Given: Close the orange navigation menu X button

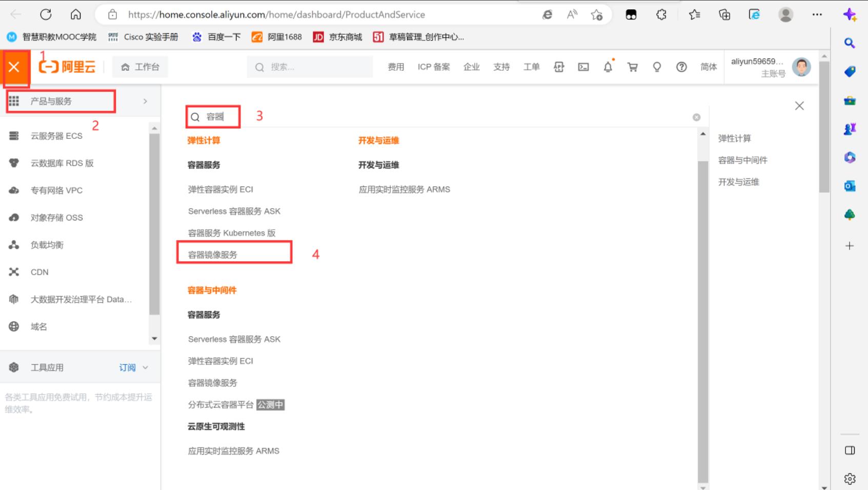Looking at the screenshot, I should [x=14, y=67].
